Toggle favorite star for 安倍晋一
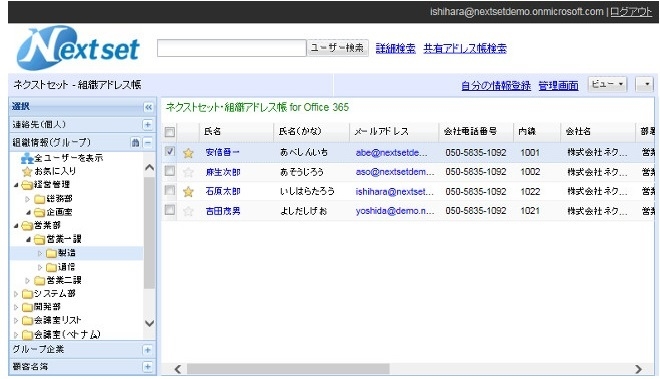 pos(188,153)
